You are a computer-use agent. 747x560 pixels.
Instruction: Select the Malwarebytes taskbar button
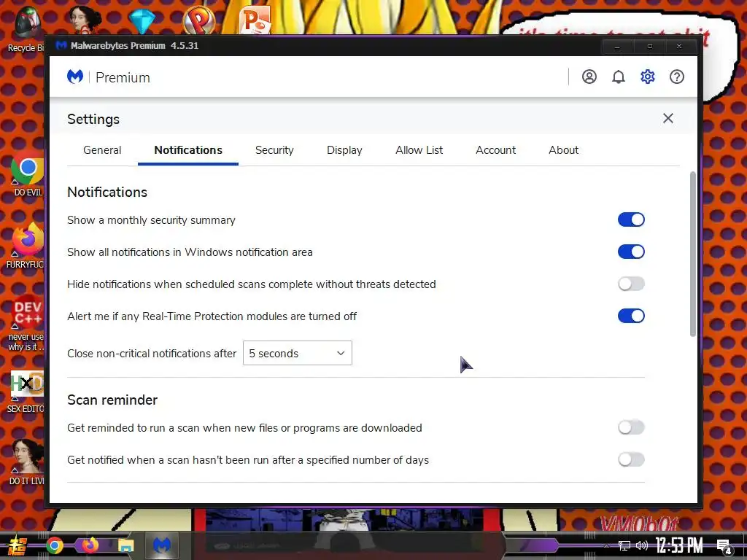tap(161, 545)
